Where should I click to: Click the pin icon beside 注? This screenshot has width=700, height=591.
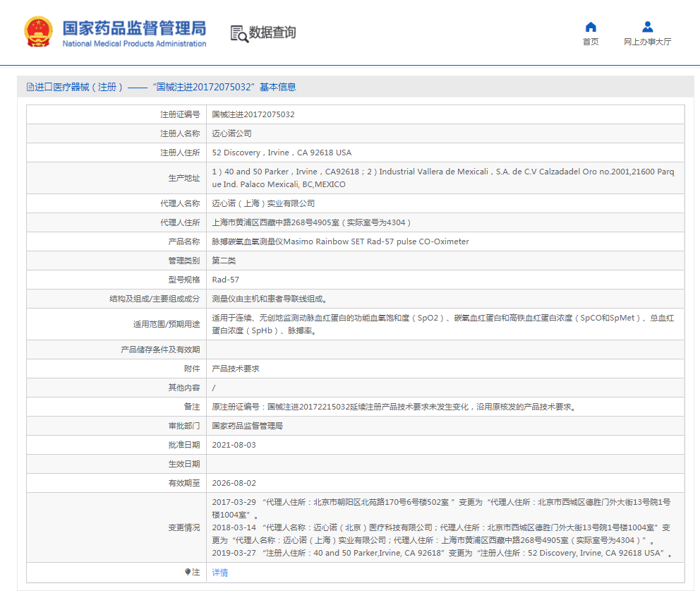click(x=188, y=572)
